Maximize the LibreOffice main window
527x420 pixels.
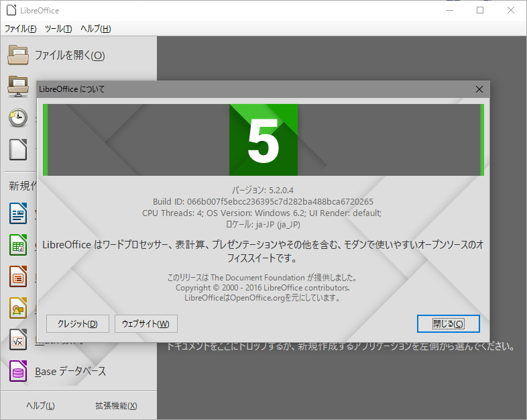480,10
